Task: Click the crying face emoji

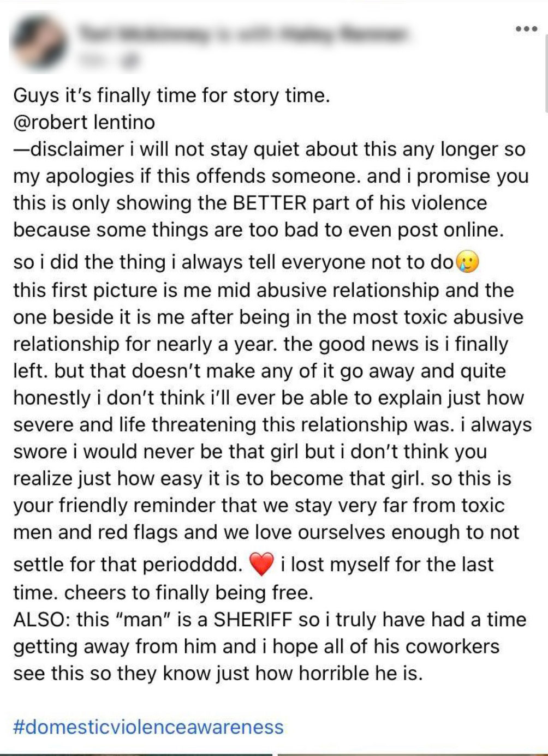Action: 467,262
